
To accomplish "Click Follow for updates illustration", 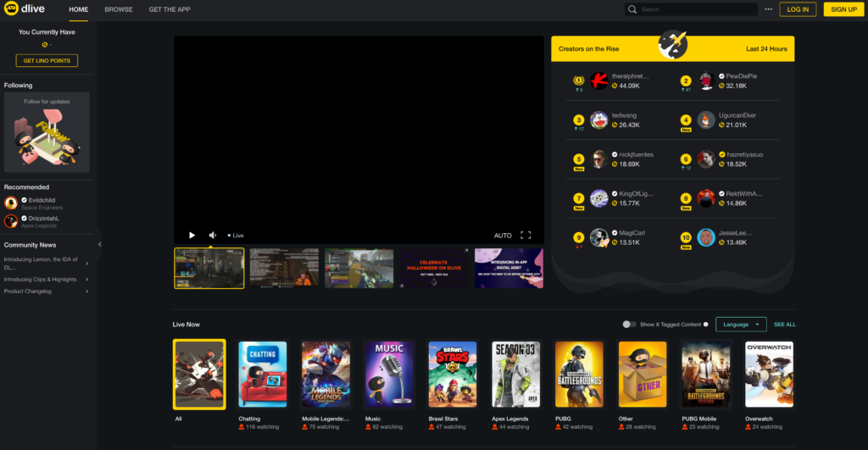I will coord(47,136).
